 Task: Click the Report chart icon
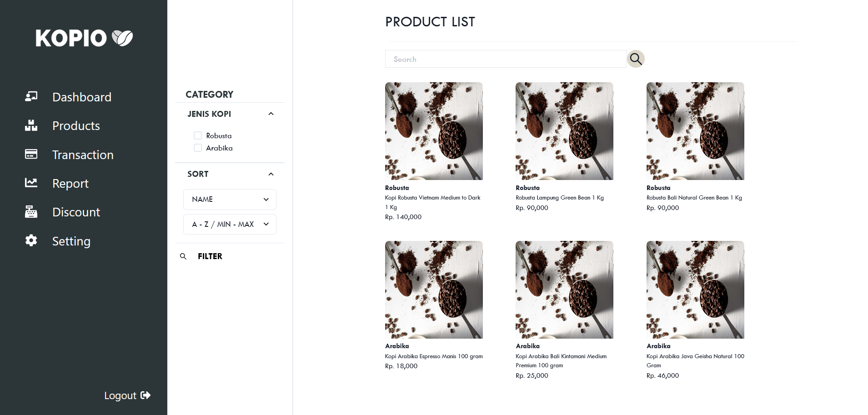[x=31, y=183]
